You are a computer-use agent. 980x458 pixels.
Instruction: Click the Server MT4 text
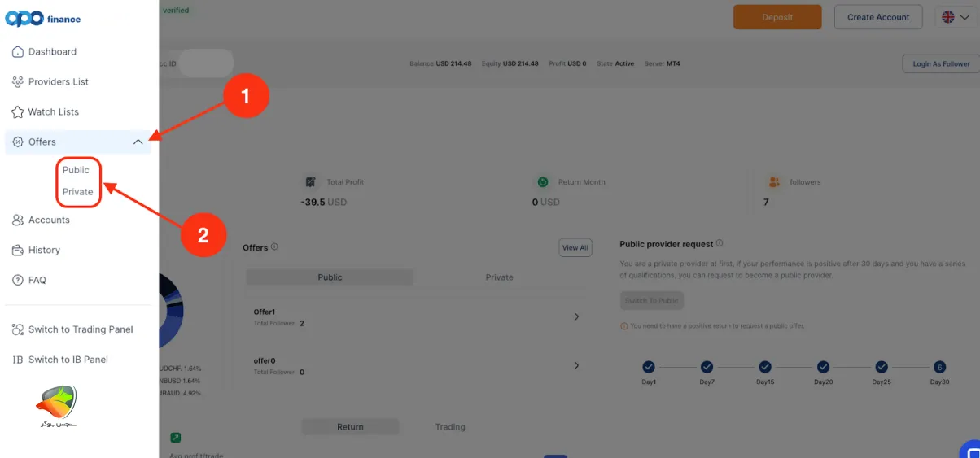tap(662, 63)
